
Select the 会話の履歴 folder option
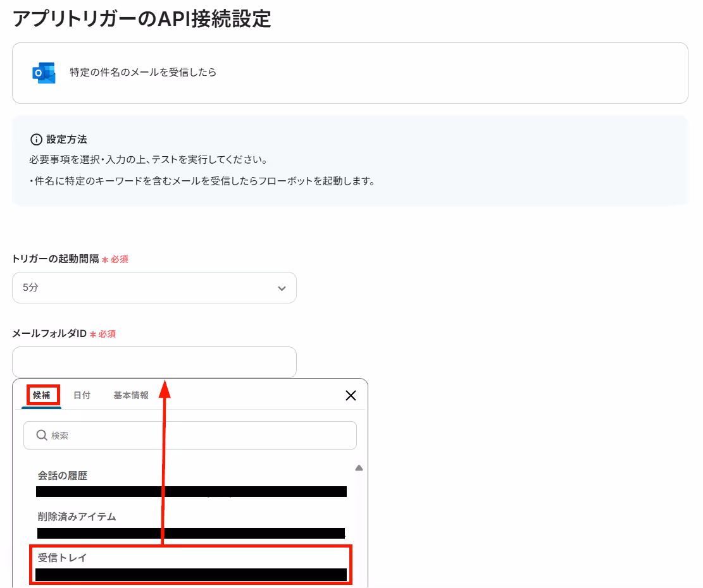192,484
